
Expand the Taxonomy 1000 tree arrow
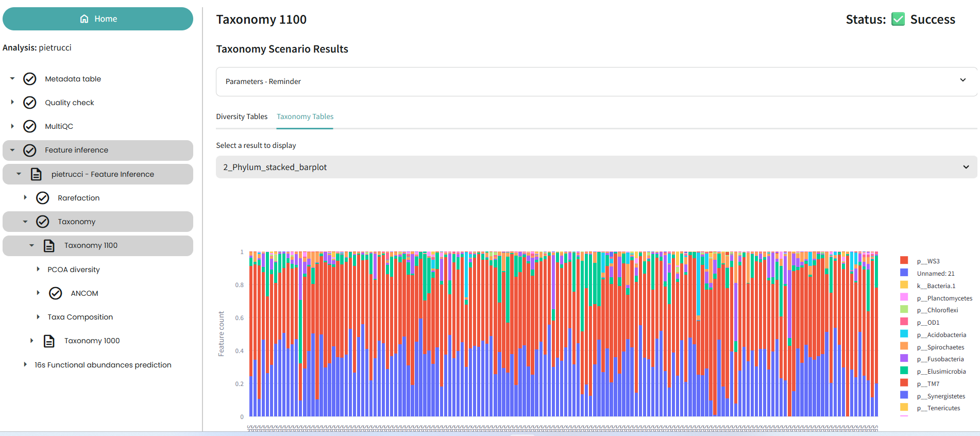pos(31,340)
